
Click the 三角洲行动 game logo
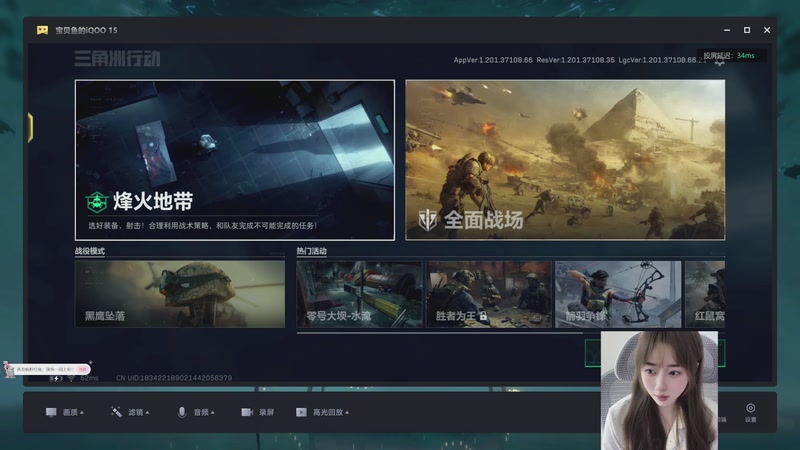click(x=117, y=59)
